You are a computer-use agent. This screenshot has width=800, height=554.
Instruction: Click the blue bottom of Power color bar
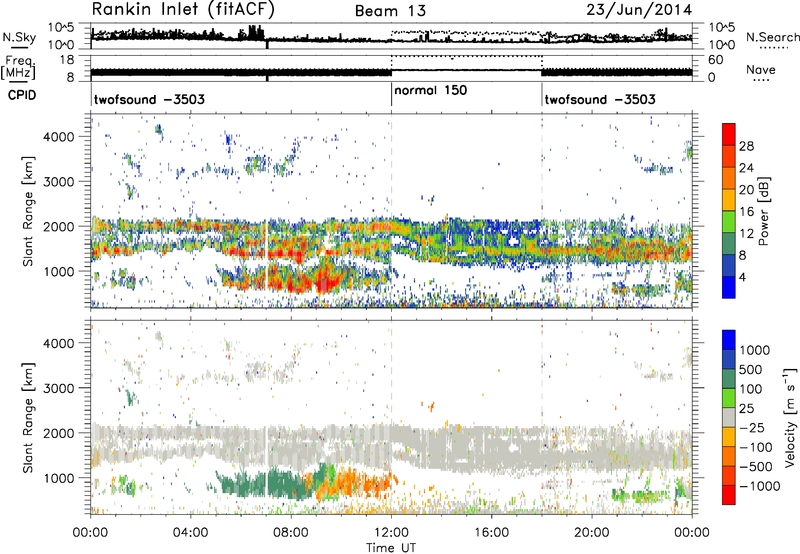click(x=729, y=288)
